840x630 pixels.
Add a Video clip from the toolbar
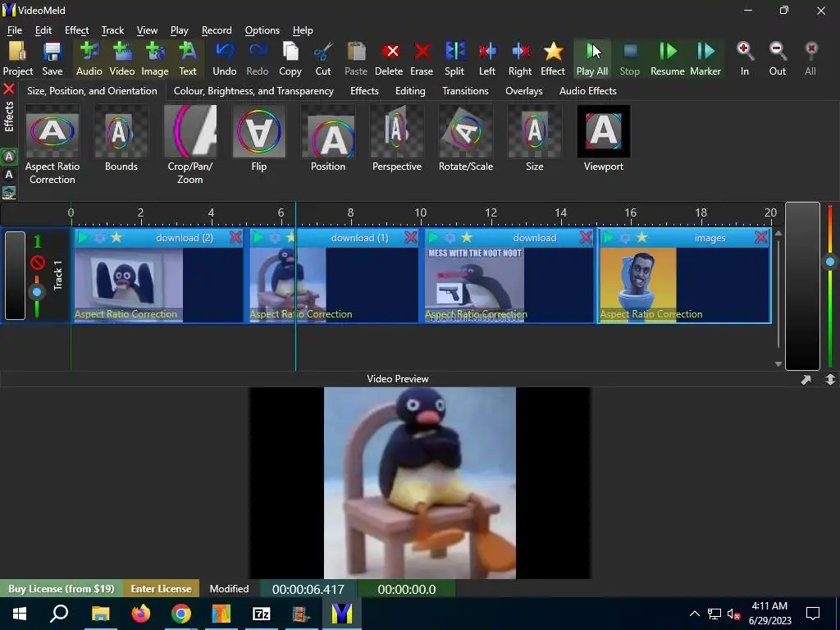click(x=122, y=58)
